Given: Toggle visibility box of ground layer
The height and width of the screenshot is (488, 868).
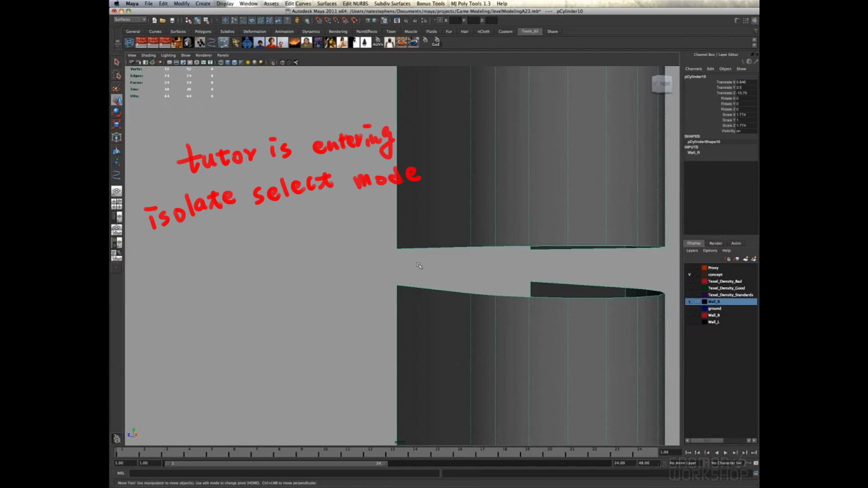Looking at the screenshot, I should [689, 308].
